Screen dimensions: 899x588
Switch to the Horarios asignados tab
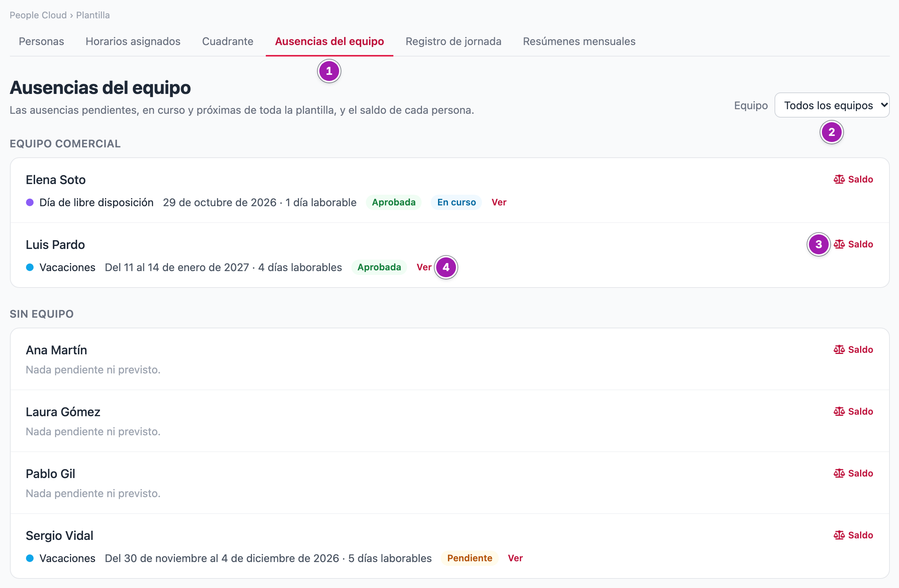tap(133, 41)
